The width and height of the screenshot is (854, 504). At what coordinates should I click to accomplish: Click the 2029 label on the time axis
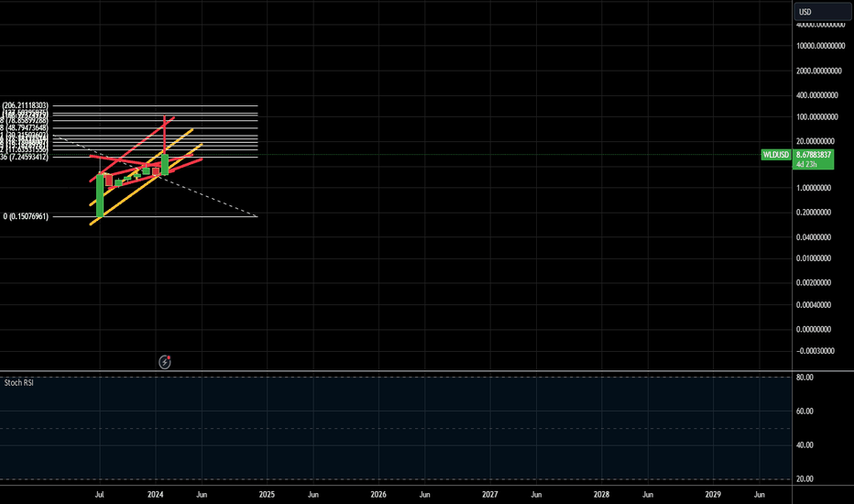coord(713,495)
